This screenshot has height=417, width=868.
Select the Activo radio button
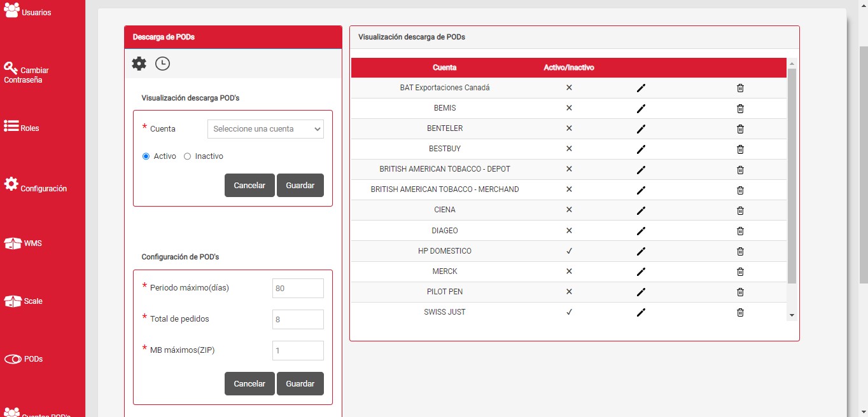[146, 156]
